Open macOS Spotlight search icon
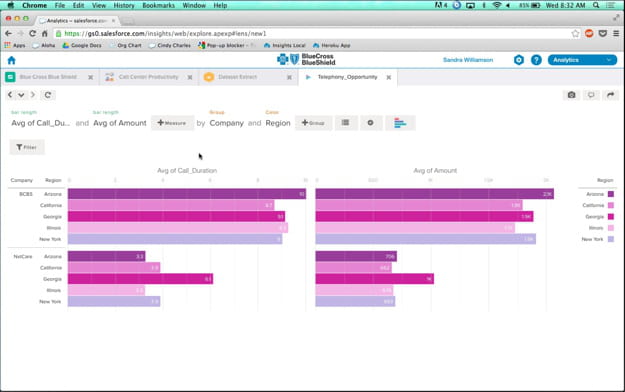 pos(596,5)
